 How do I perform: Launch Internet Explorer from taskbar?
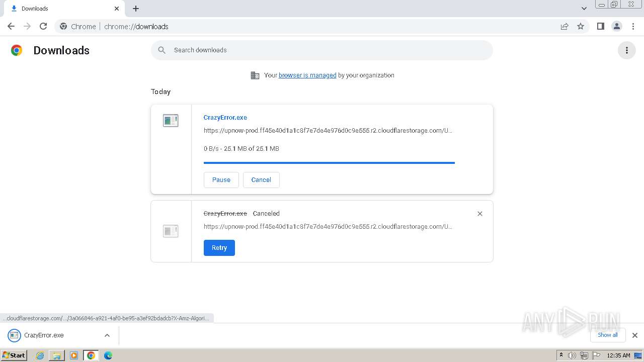40,355
